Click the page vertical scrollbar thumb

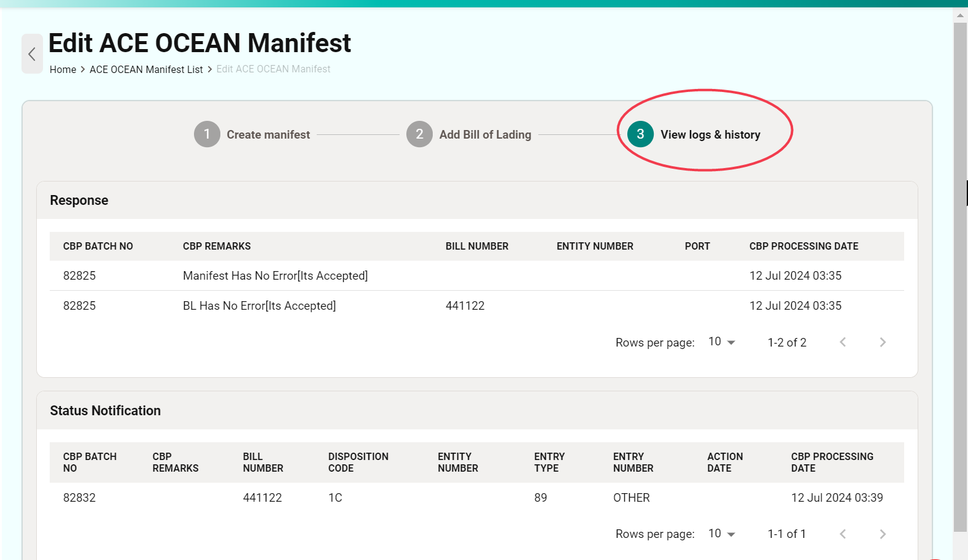(x=960, y=276)
